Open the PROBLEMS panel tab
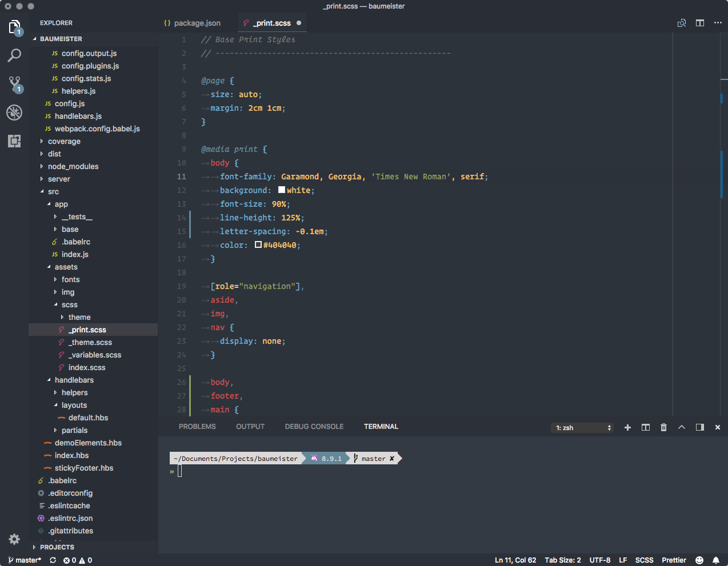Image resolution: width=728 pixels, height=566 pixels. pos(197,427)
